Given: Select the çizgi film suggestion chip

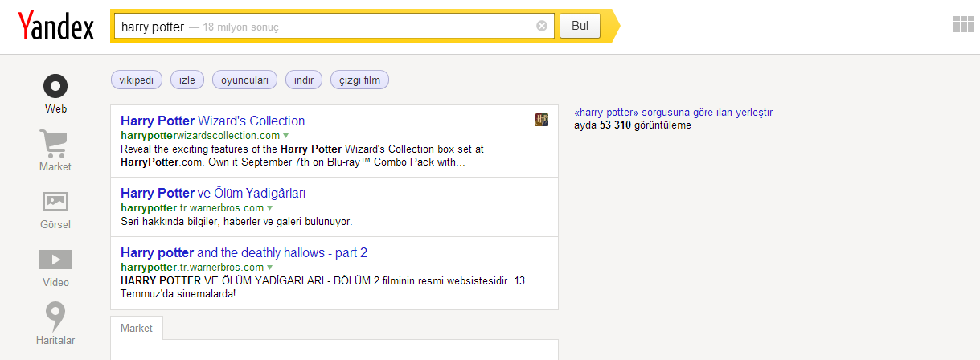Looking at the screenshot, I should [359, 80].
